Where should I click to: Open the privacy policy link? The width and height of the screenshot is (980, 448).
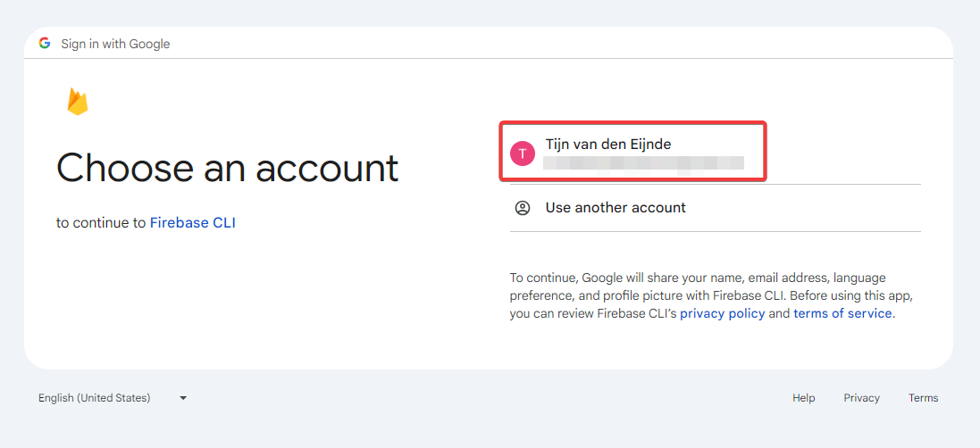click(x=722, y=313)
